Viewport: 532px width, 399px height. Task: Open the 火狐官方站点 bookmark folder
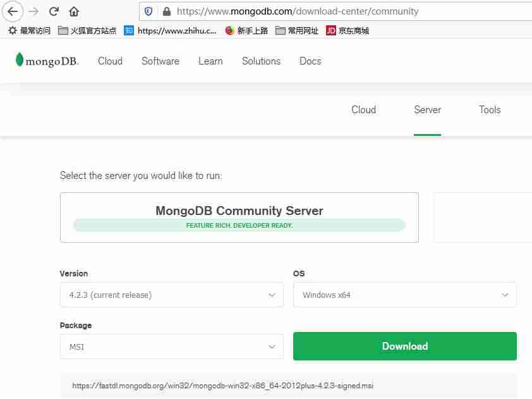coord(87,30)
